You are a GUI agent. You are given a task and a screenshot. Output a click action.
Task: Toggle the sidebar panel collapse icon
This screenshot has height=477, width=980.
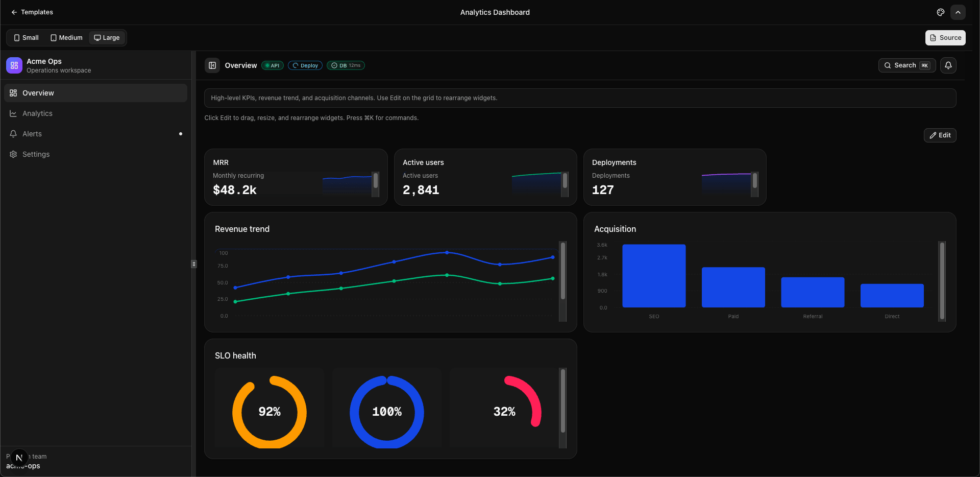click(212, 65)
